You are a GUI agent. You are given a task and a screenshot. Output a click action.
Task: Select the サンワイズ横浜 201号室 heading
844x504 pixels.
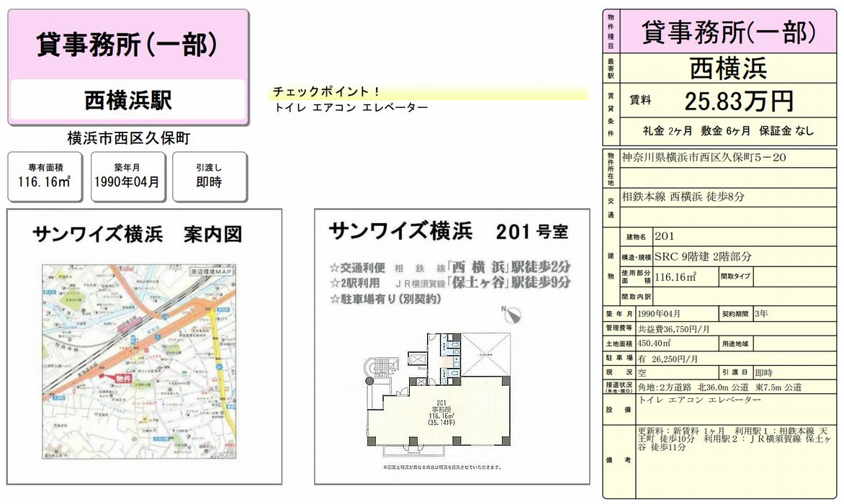[x=449, y=232]
